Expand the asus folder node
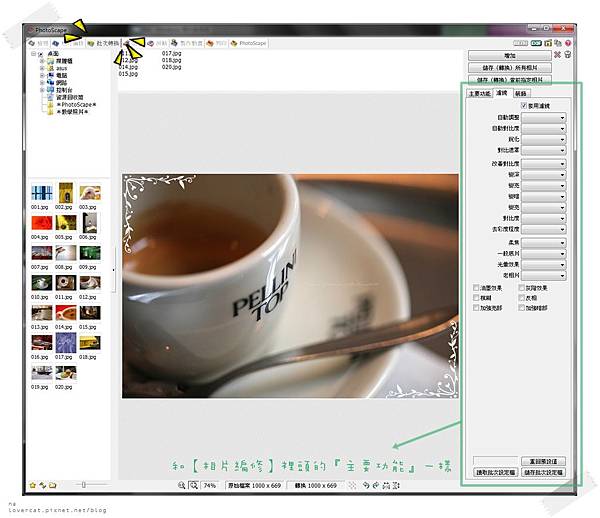The image size is (600, 518). tap(42, 68)
